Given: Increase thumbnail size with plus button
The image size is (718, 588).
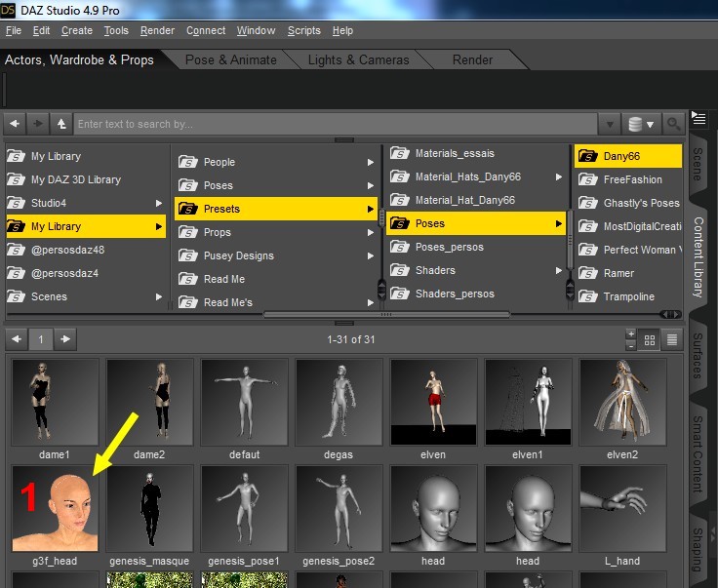Looking at the screenshot, I should click(631, 334).
